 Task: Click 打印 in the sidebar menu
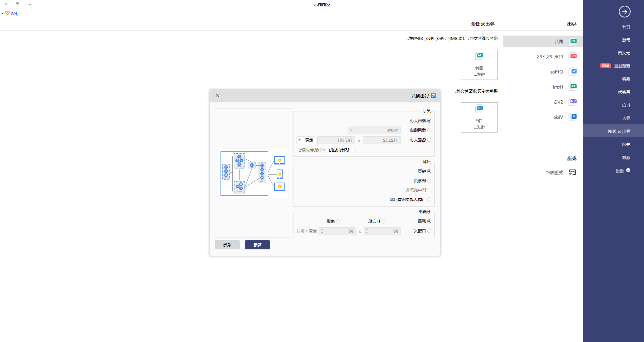click(626, 105)
